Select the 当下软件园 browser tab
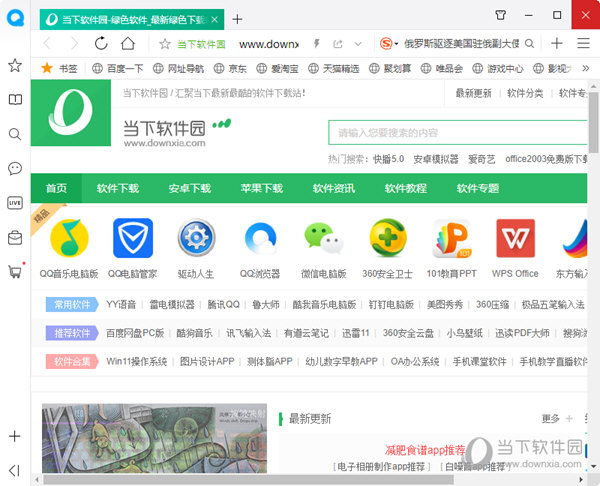This screenshot has width=600, height=486. pos(132,20)
